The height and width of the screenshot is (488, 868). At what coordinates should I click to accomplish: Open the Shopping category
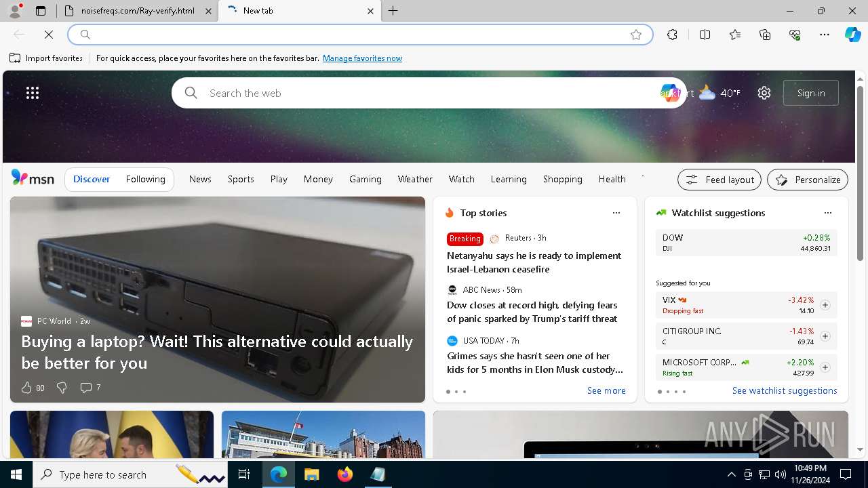[x=562, y=179]
